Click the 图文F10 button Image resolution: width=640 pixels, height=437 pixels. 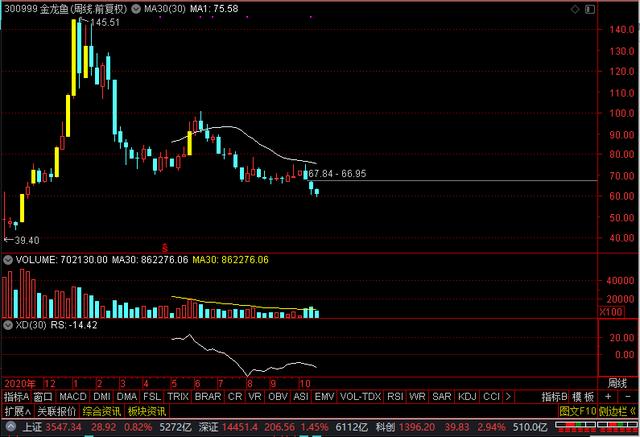pos(576,411)
